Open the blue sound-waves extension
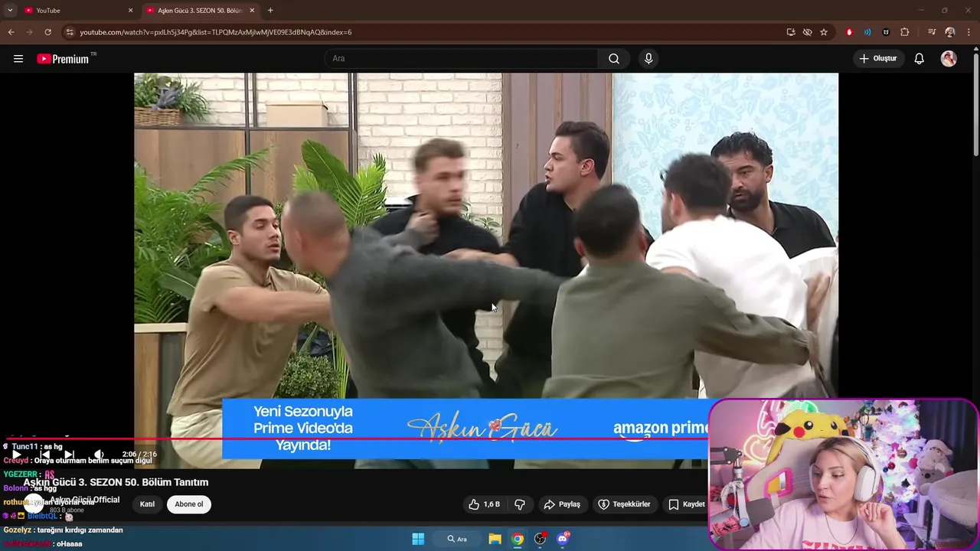 867,32
